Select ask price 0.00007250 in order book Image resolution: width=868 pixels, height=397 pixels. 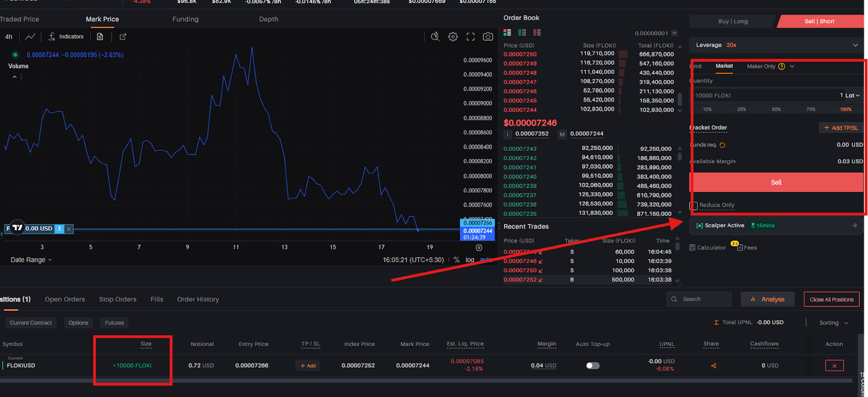pyautogui.click(x=520, y=54)
